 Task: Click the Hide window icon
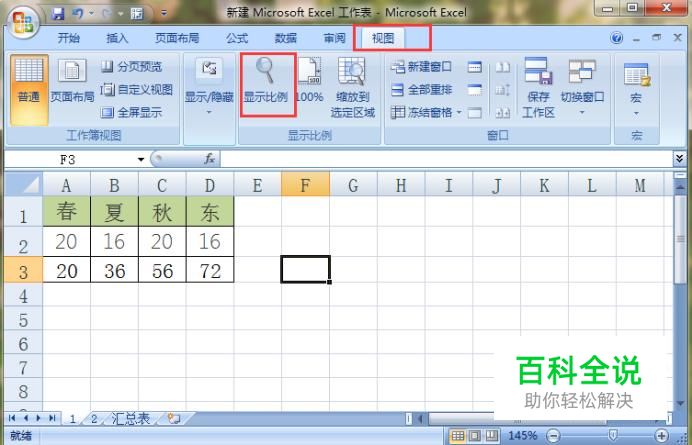[x=474, y=90]
